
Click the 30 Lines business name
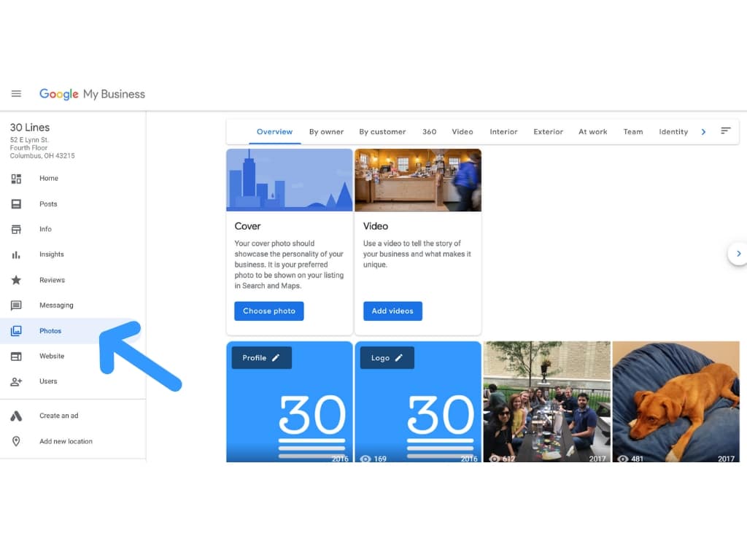29,128
